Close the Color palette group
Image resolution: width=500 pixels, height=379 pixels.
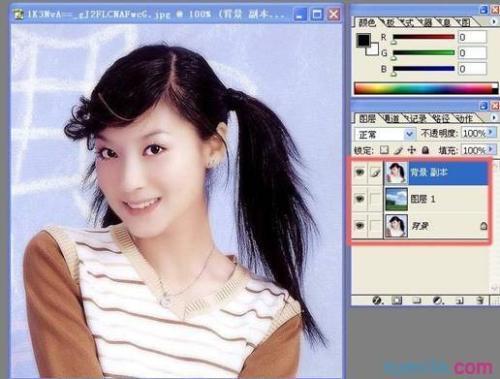click(496, 10)
